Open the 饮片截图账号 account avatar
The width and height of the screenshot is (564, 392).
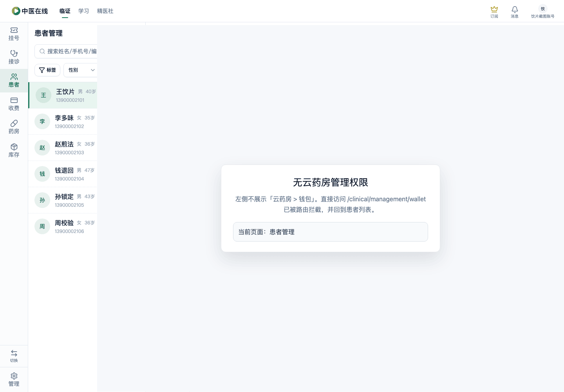click(543, 12)
